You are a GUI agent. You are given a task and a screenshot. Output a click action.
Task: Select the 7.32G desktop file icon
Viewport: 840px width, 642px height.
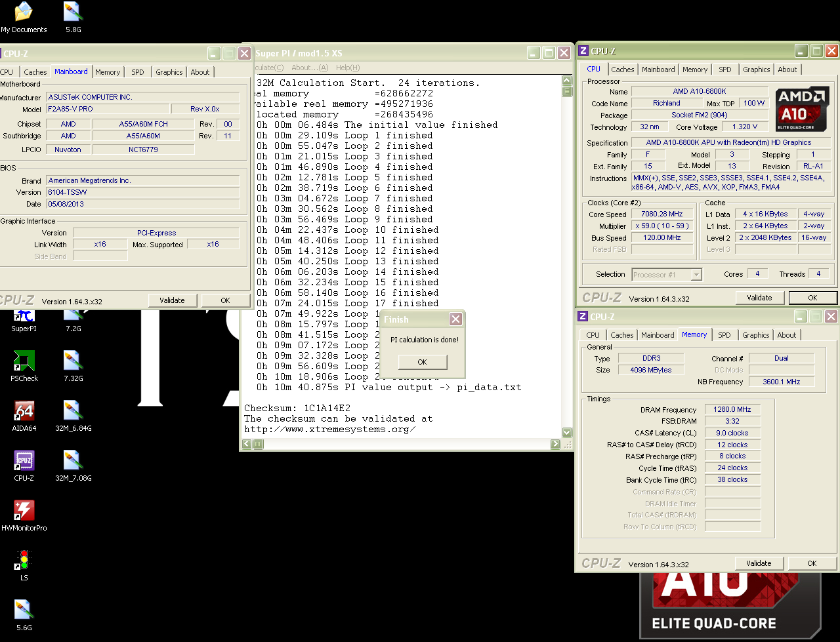click(73, 366)
